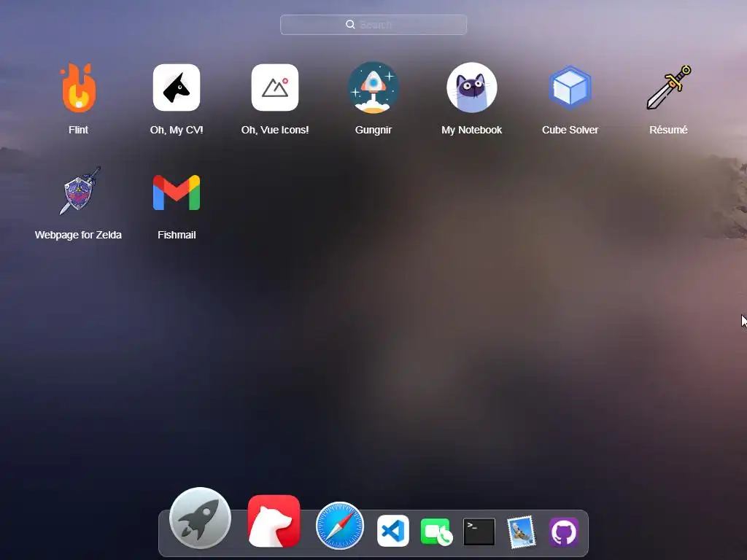
Task: Open the Résumé sword icon
Action: point(668,87)
